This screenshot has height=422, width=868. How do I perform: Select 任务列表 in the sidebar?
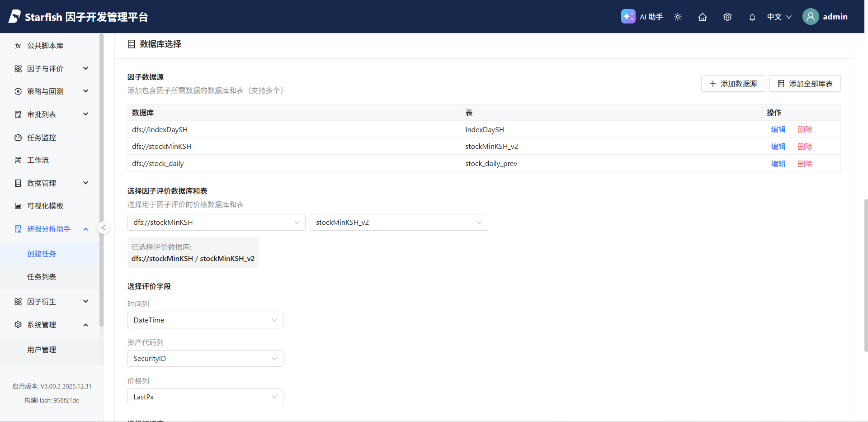pos(42,277)
